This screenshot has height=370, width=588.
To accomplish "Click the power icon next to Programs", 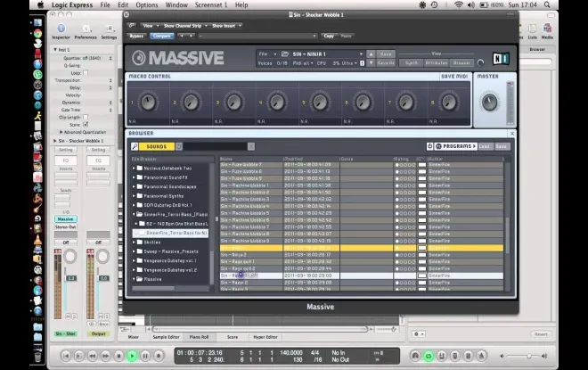I will 429,146.
